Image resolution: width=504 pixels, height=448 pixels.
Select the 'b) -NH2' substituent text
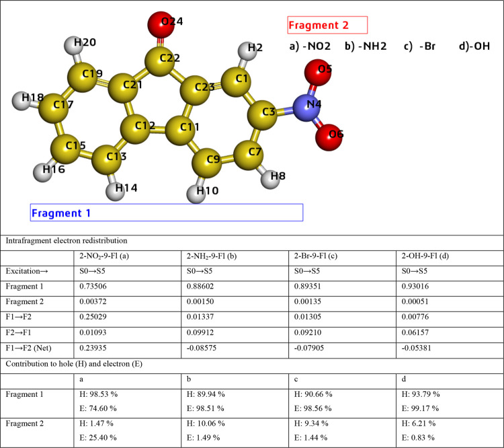[366, 46]
